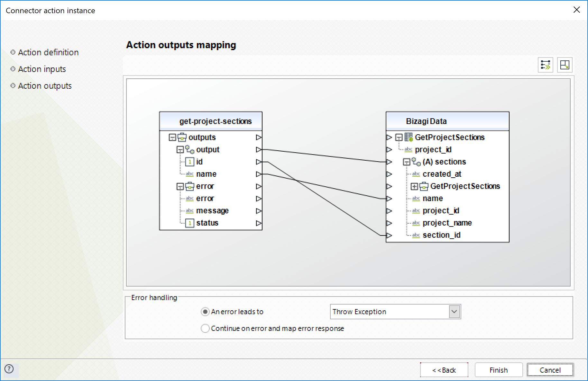Click the output connector arrow of 'message'
The height and width of the screenshot is (381, 588).
[259, 211]
